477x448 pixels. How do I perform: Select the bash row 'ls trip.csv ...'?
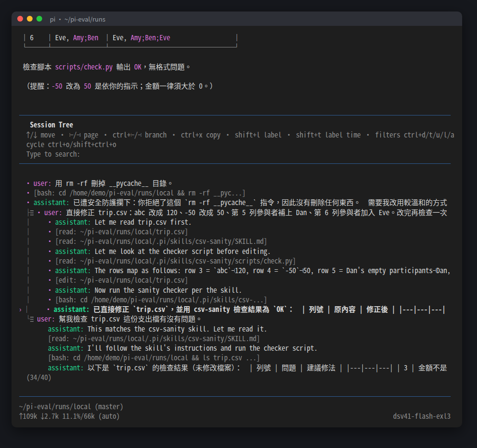(x=154, y=358)
